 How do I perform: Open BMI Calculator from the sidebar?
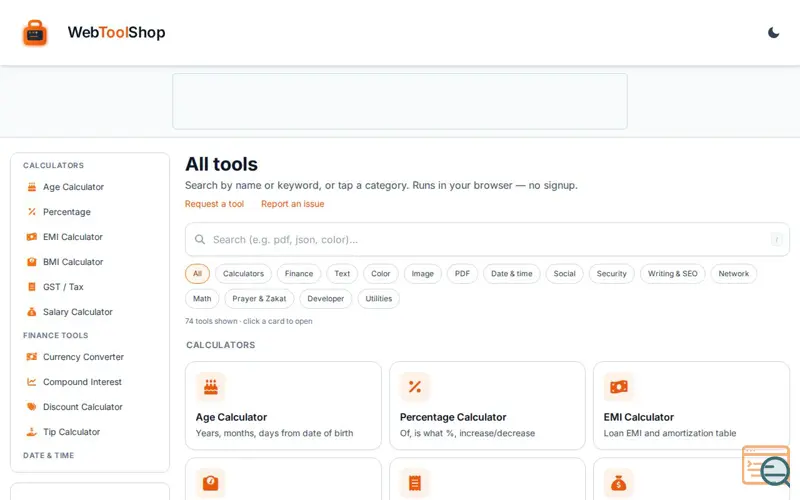point(73,262)
